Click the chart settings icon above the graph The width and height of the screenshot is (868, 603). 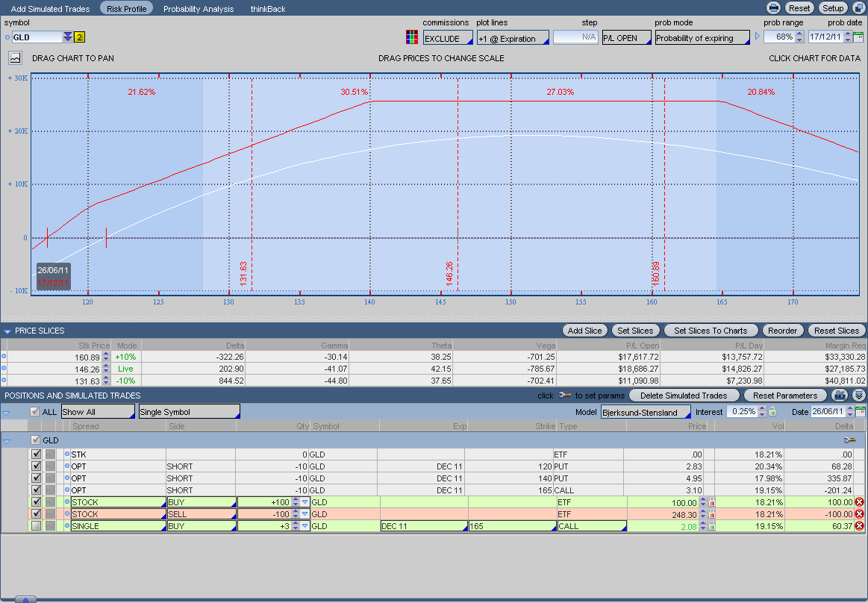coord(15,57)
